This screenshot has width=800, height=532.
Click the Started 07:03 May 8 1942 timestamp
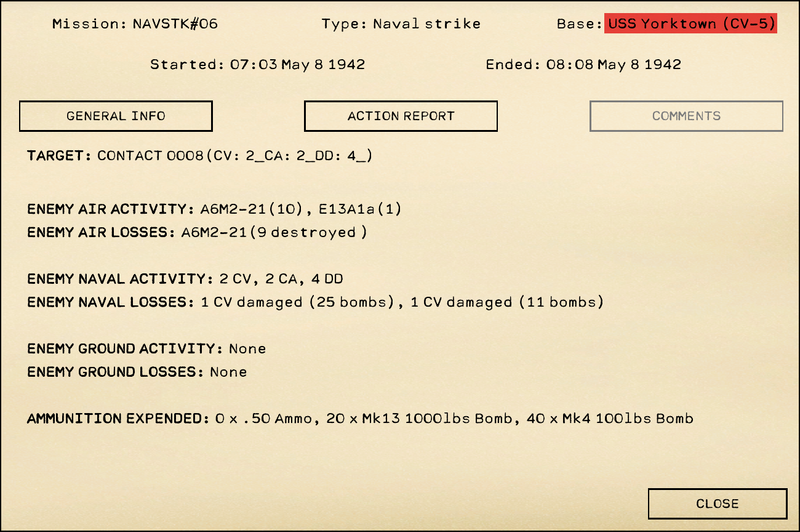coord(258,64)
